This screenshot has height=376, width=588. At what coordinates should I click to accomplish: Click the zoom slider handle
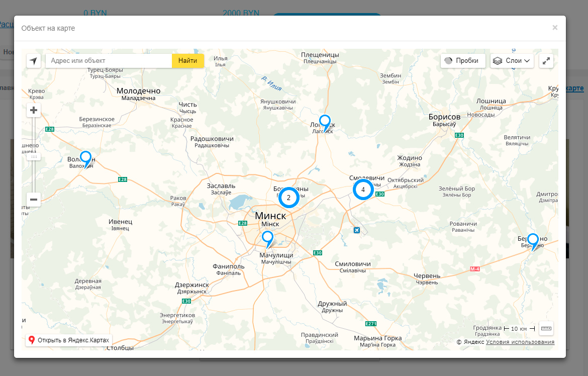(34, 157)
